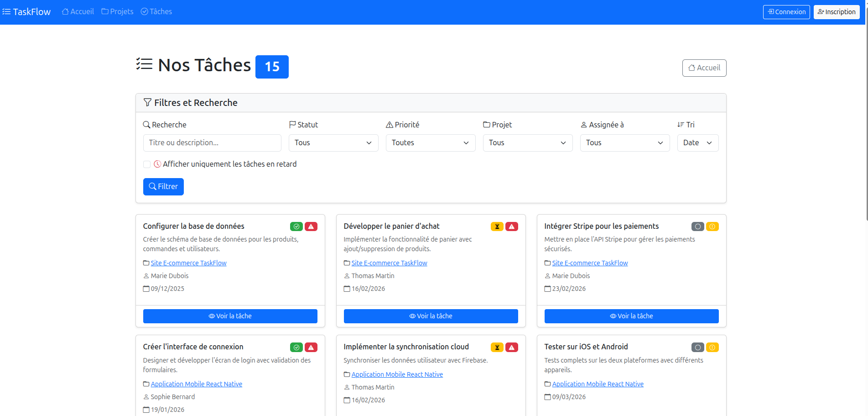Click the green check badge on Créer l'interface de connexion
Image resolution: width=868 pixels, height=416 pixels.
(x=296, y=348)
